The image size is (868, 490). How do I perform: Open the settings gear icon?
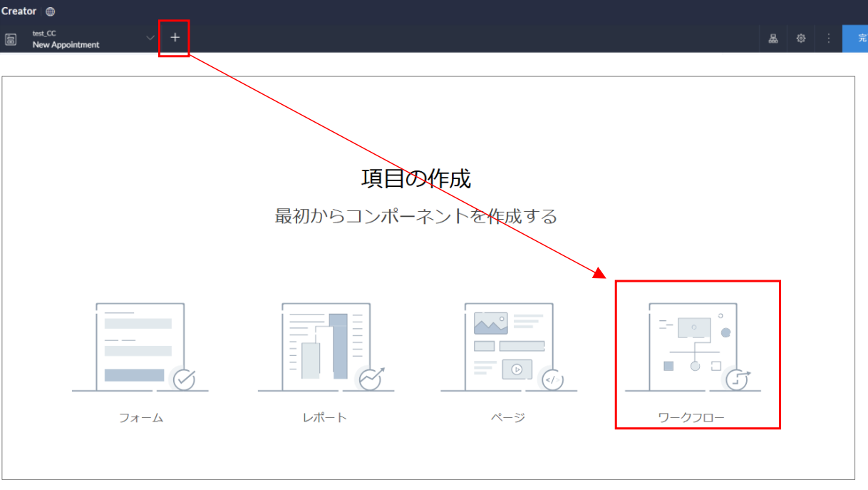pyautogui.click(x=801, y=39)
